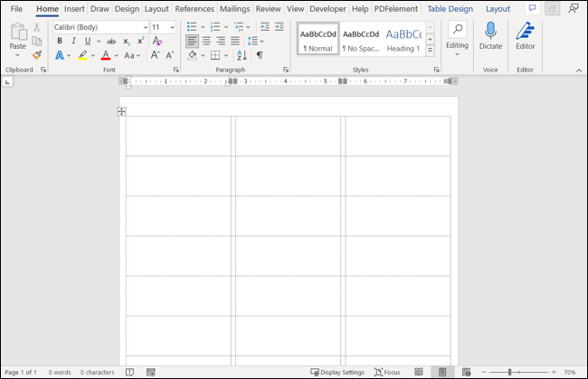Click the Format Painter icon
The height and width of the screenshot is (379, 588).
pos(37,55)
